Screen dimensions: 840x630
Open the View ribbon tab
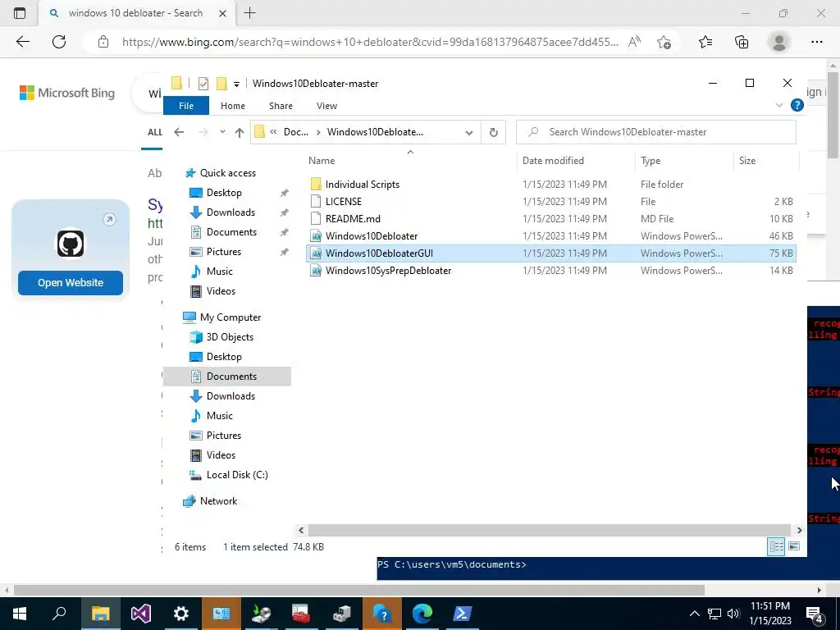pos(326,106)
